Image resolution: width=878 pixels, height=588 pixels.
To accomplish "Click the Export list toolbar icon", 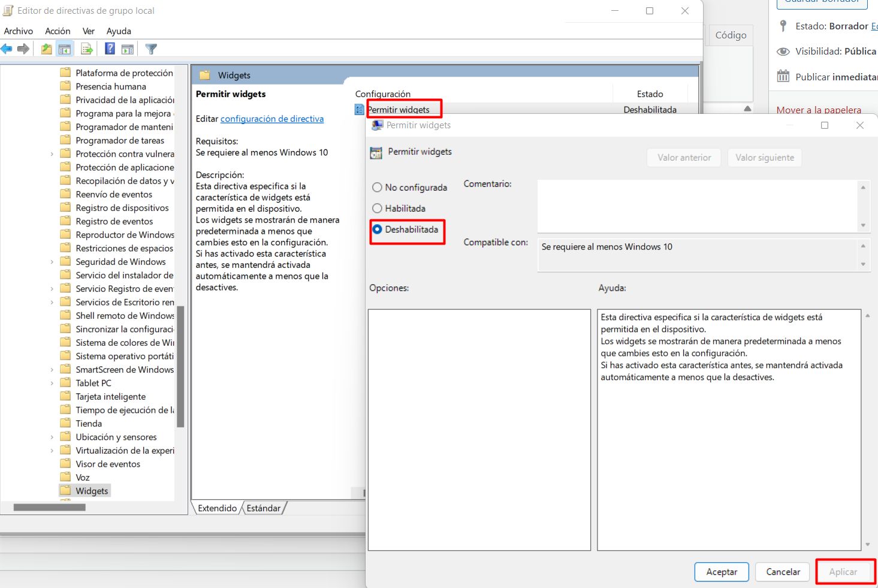I will pos(87,49).
